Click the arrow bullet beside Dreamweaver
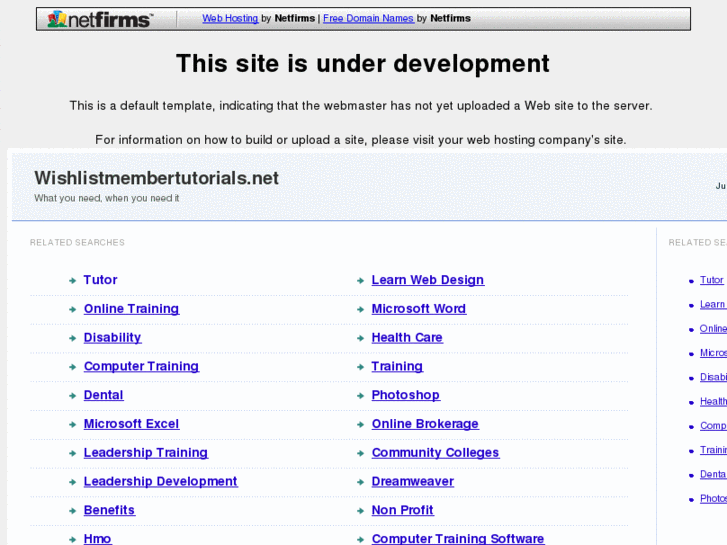The height and width of the screenshot is (545, 727). coord(361,482)
